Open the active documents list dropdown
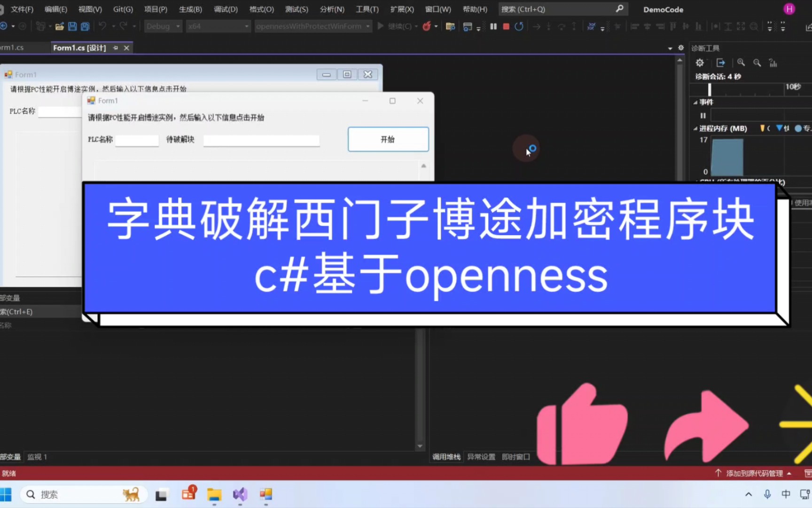The width and height of the screenshot is (812, 508). (670, 48)
